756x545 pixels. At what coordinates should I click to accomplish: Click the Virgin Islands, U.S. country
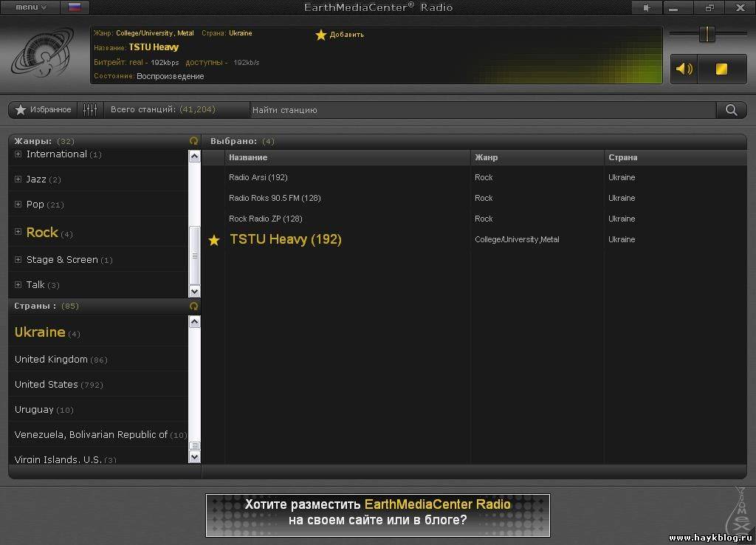58,459
